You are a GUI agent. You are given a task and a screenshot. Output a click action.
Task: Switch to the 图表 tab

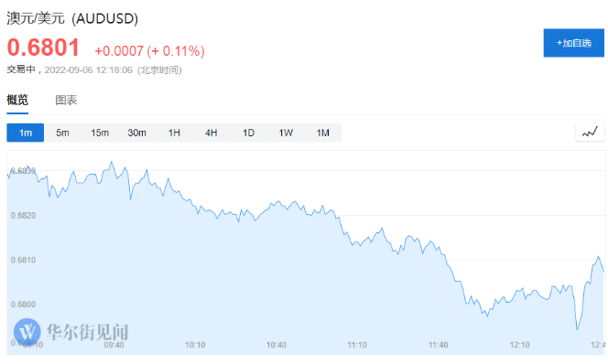click(x=66, y=100)
